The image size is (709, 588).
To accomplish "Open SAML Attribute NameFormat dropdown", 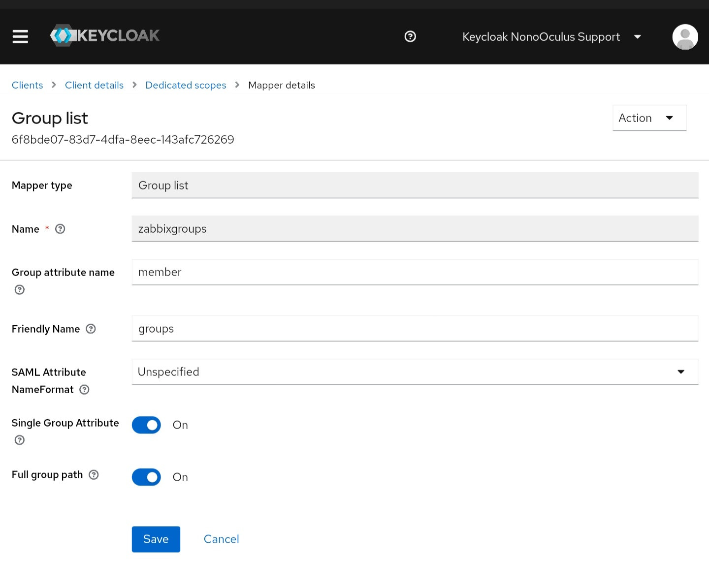I will tap(415, 372).
